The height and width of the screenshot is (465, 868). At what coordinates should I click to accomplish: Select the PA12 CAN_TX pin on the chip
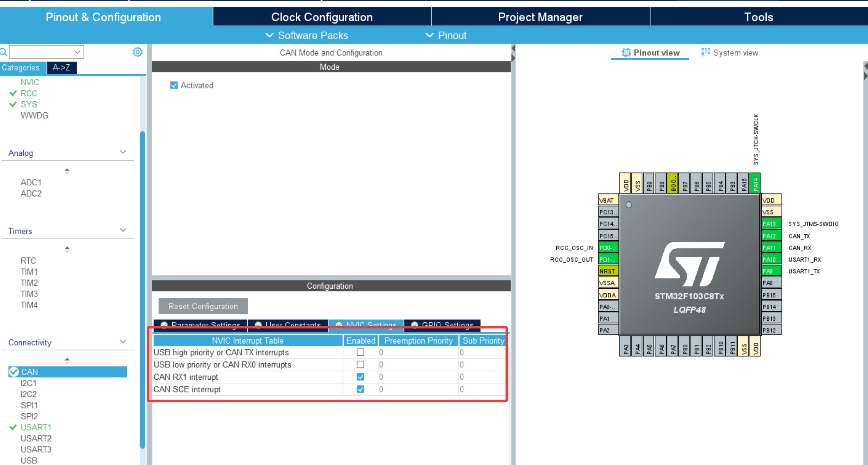[772, 236]
